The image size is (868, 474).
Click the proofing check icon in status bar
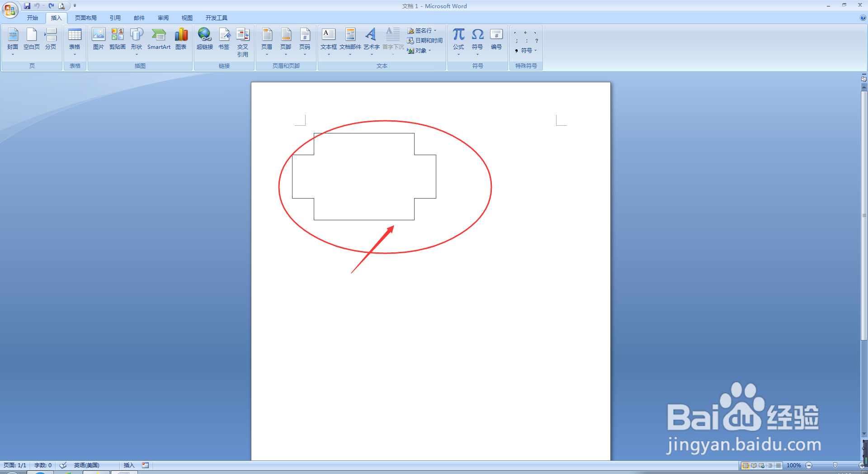click(63, 465)
